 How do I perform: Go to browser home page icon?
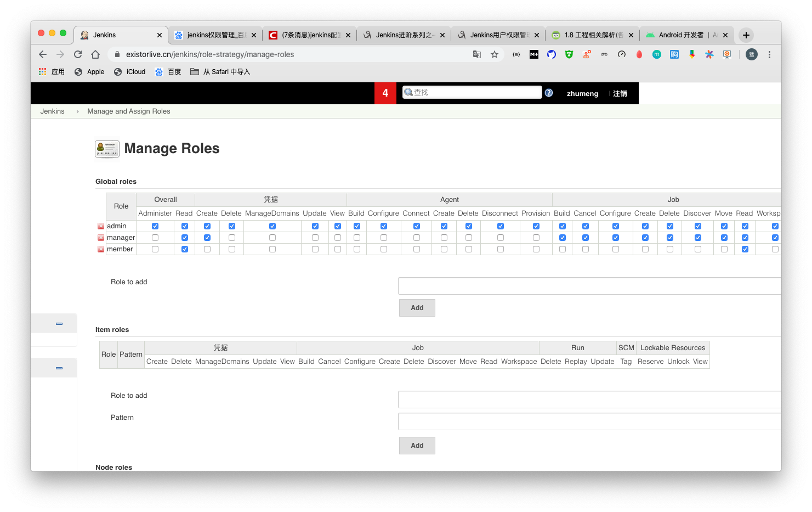tap(95, 54)
